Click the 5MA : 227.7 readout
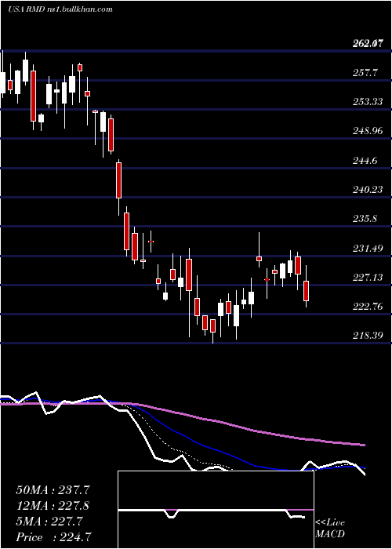Image resolution: width=392 pixels, height=549 pixels. pos(49,522)
